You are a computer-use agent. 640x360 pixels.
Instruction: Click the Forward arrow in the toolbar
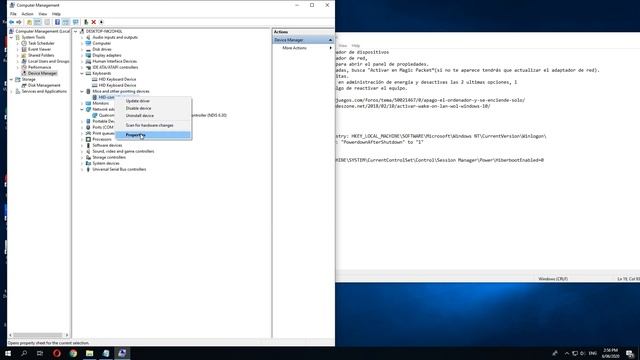(x=19, y=22)
